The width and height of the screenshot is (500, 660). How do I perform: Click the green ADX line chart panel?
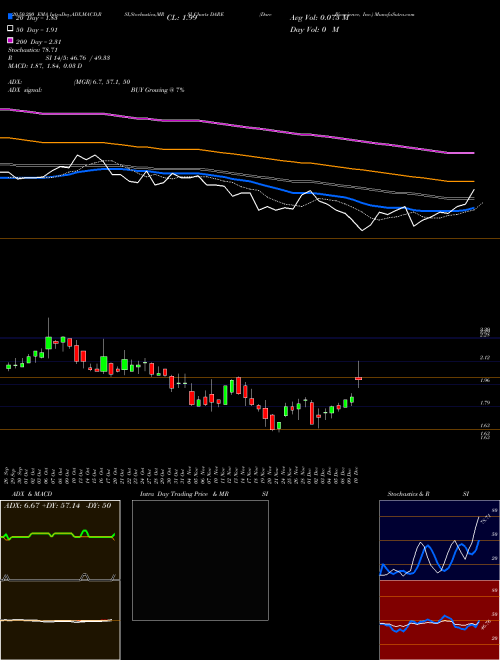[60, 540]
